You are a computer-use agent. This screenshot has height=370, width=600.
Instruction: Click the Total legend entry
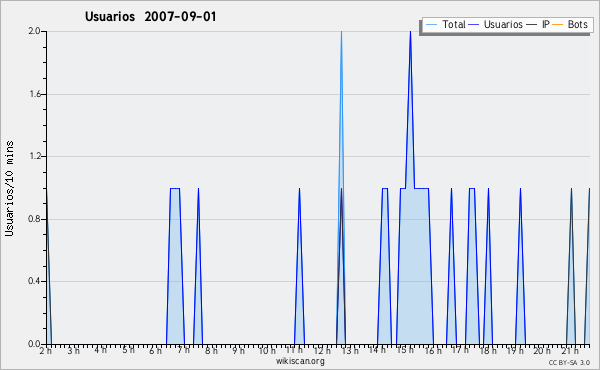446,24
